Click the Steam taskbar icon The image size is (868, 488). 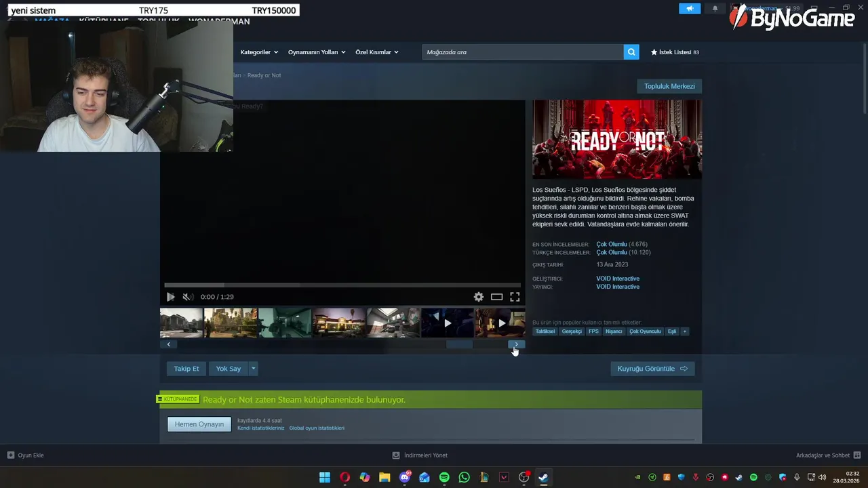coord(543,477)
